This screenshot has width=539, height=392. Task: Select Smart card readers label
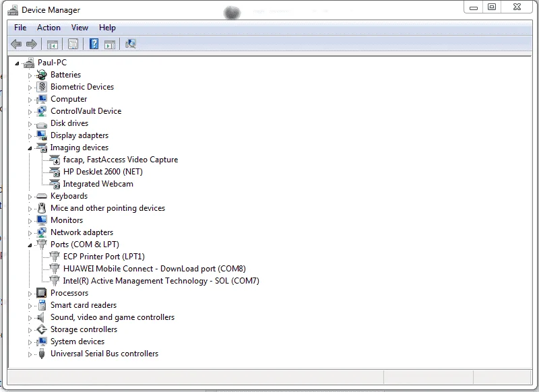click(x=84, y=305)
